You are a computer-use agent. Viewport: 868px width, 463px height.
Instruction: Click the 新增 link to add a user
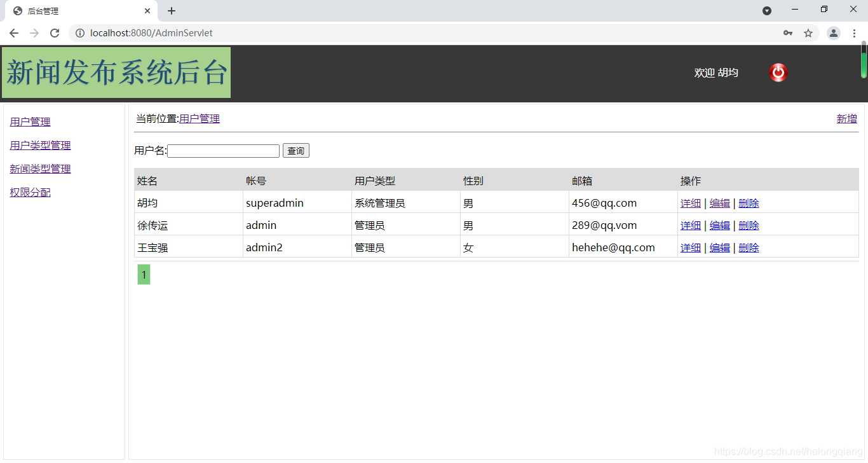[x=846, y=118]
